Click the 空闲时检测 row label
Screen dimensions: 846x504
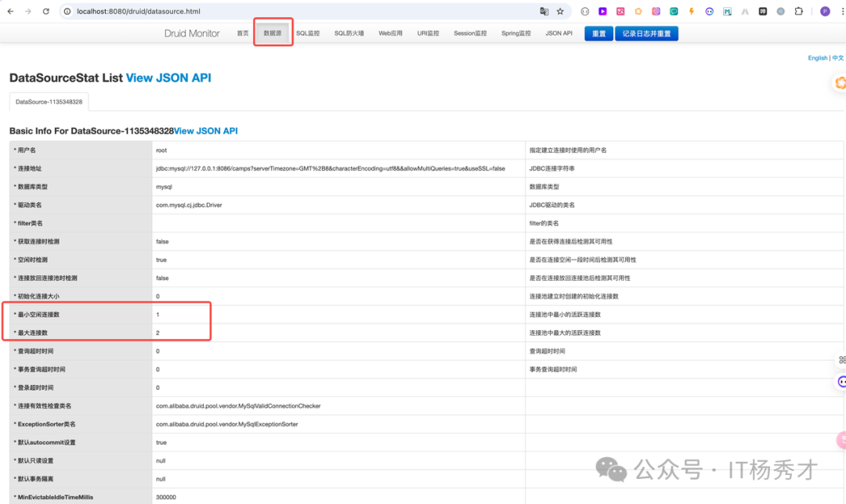click(x=32, y=260)
